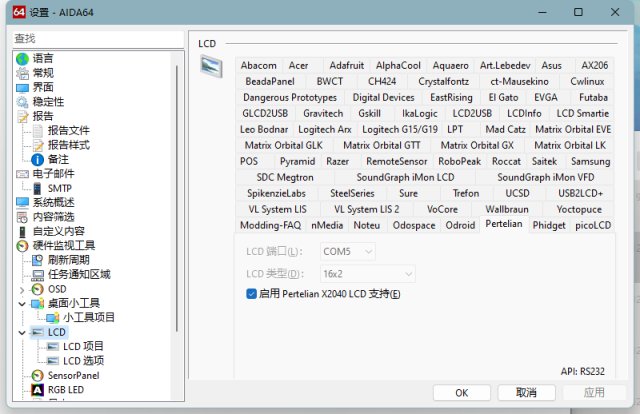Click the 报告文件 document icon
The width and height of the screenshot is (640, 414).
pyautogui.click(x=38, y=131)
